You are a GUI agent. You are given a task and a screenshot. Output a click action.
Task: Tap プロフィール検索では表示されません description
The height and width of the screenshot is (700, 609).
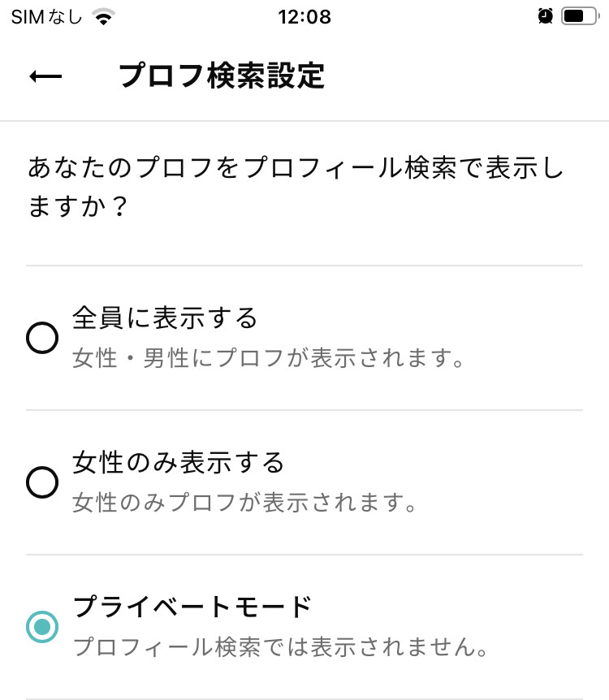tap(281, 647)
